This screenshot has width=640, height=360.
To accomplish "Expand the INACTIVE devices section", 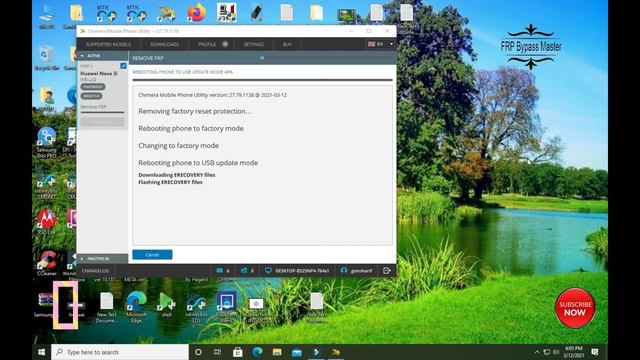I will (x=82, y=259).
